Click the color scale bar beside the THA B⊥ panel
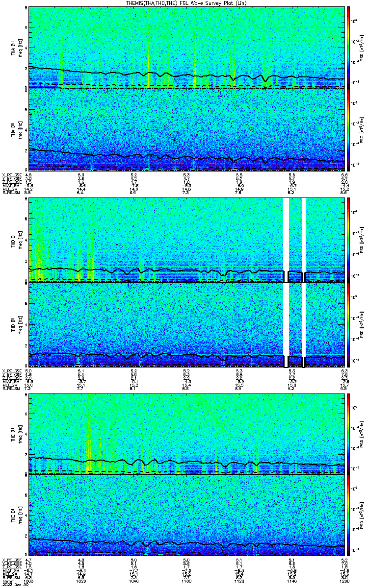The height and width of the screenshot is (588, 368). click(x=348, y=48)
